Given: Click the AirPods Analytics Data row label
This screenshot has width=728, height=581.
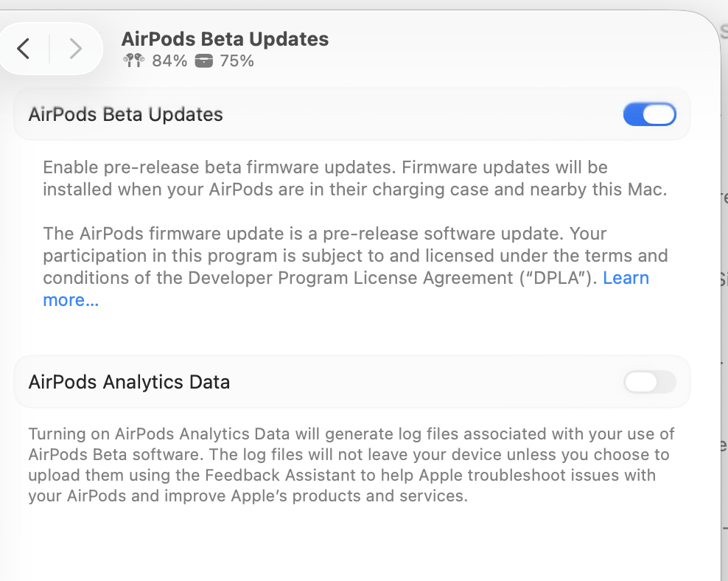Looking at the screenshot, I should [x=129, y=382].
